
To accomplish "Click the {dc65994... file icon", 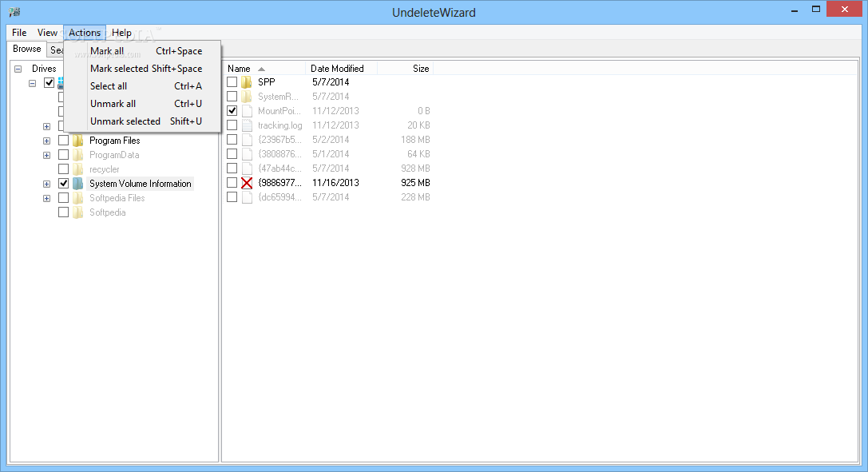I will point(247,197).
